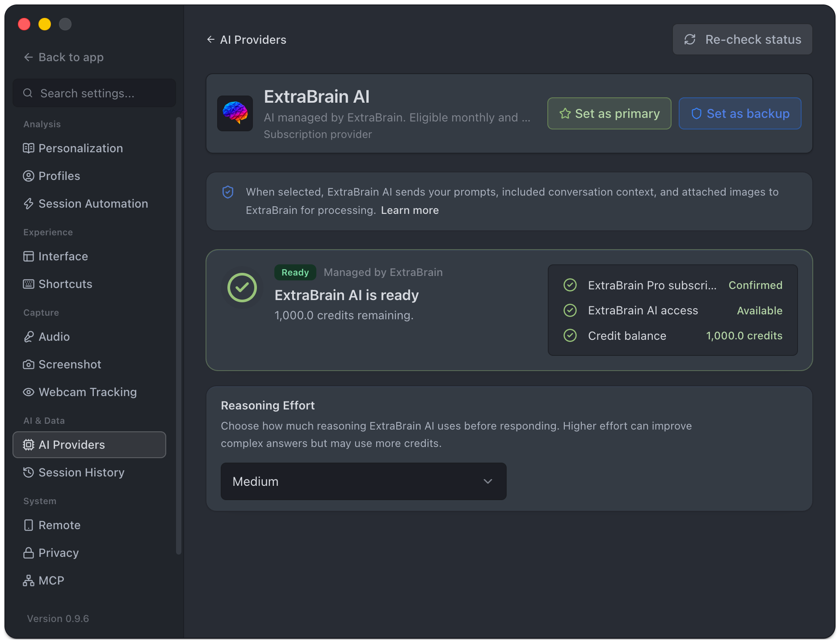Set ExtraBrain AI as backup
The image size is (840, 643).
click(x=740, y=113)
